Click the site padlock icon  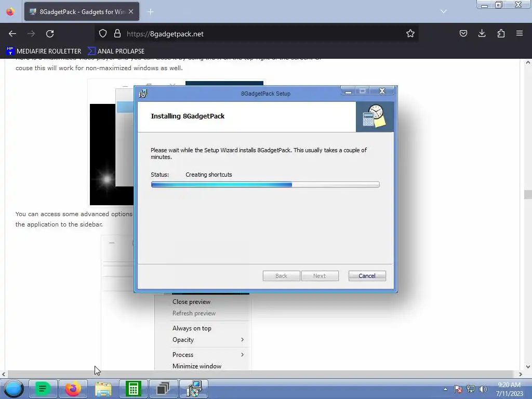point(117,34)
